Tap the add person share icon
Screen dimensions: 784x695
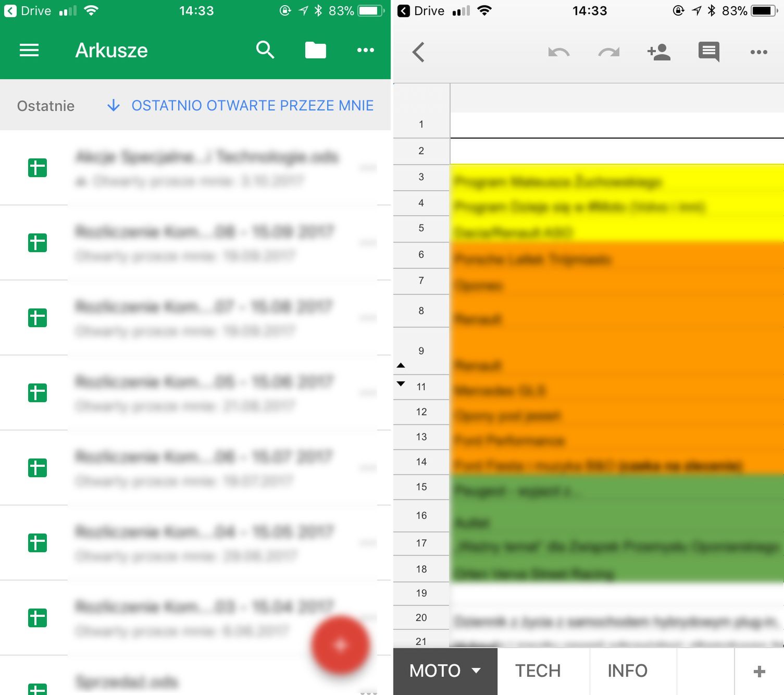[659, 52]
